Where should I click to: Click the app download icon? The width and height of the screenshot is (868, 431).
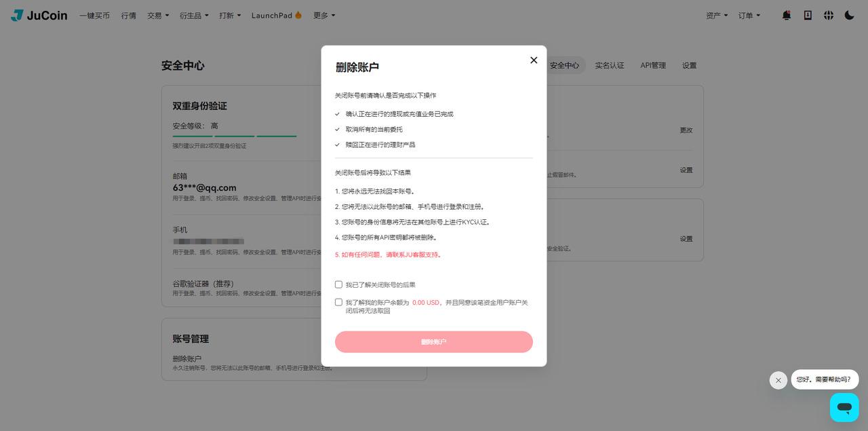[x=808, y=15]
